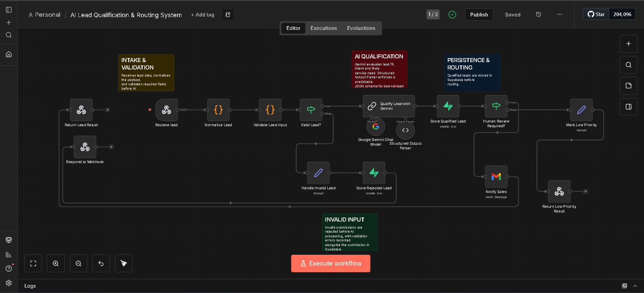Image resolution: width=644 pixels, height=293 pixels.
Task: Click Execute workflow button
Action: coord(331,263)
